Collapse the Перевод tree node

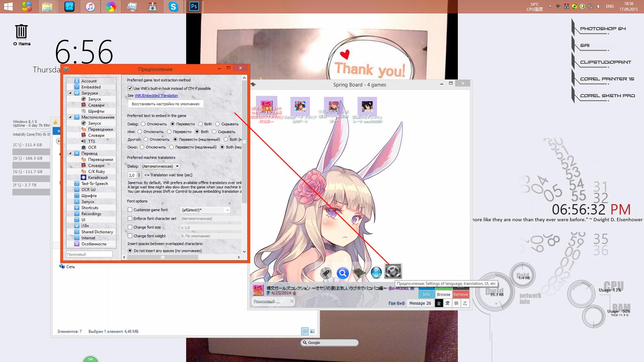click(70, 154)
